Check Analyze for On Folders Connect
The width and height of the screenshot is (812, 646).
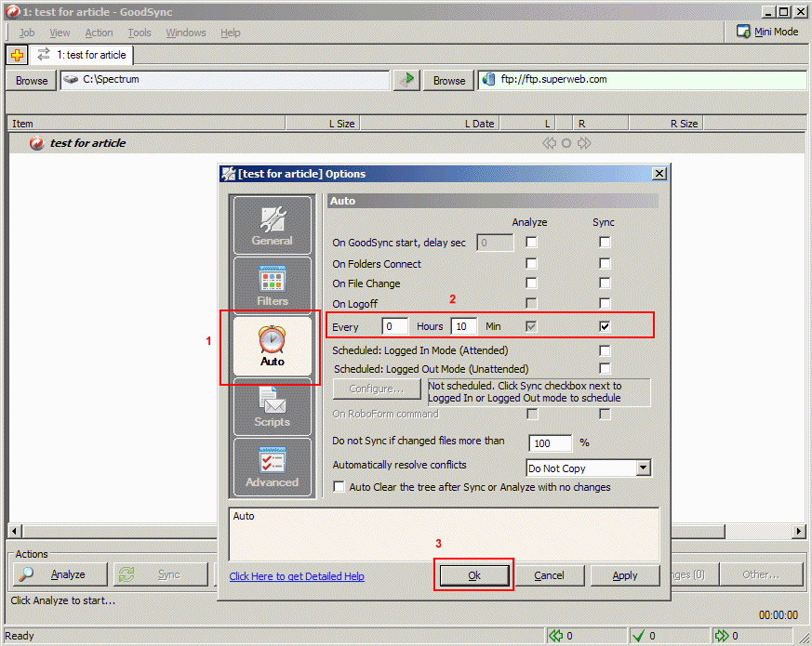[x=531, y=263]
